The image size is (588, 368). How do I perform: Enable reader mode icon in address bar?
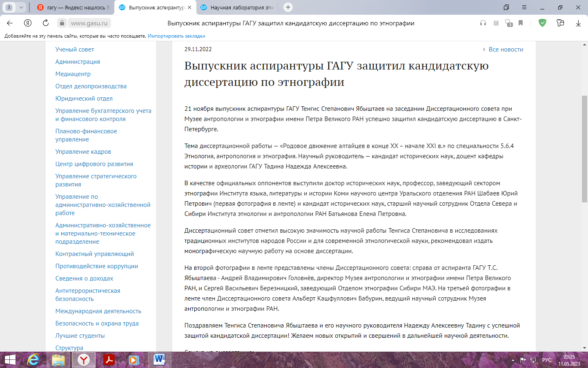[496, 23]
